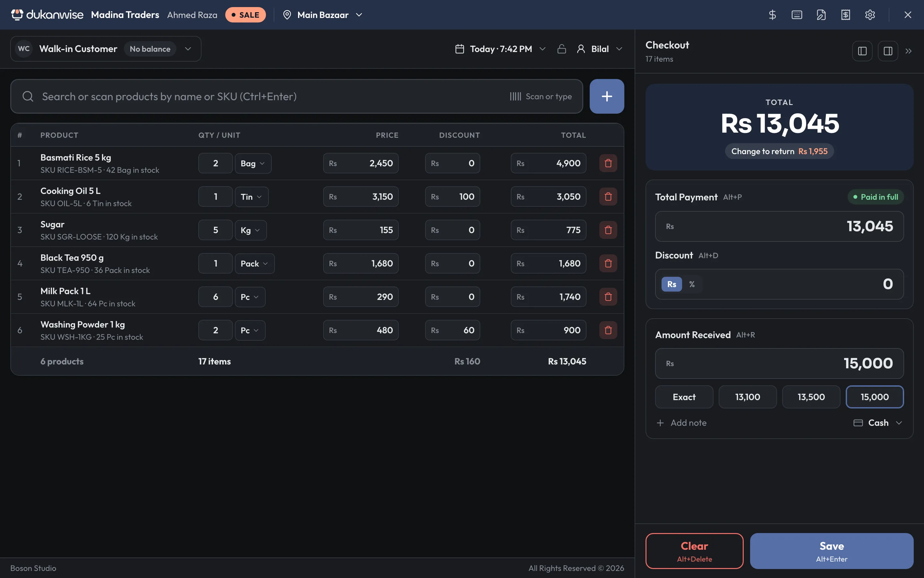Open the Cash payment method dropdown
Image resolution: width=924 pixels, height=578 pixels.
877,423
